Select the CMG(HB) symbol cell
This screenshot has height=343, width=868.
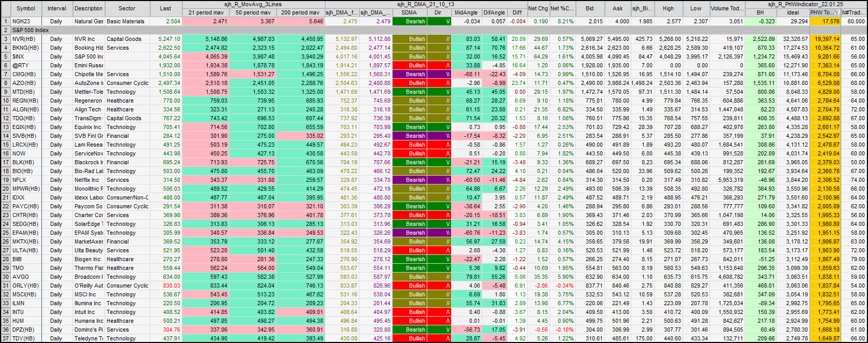point(26,74)
